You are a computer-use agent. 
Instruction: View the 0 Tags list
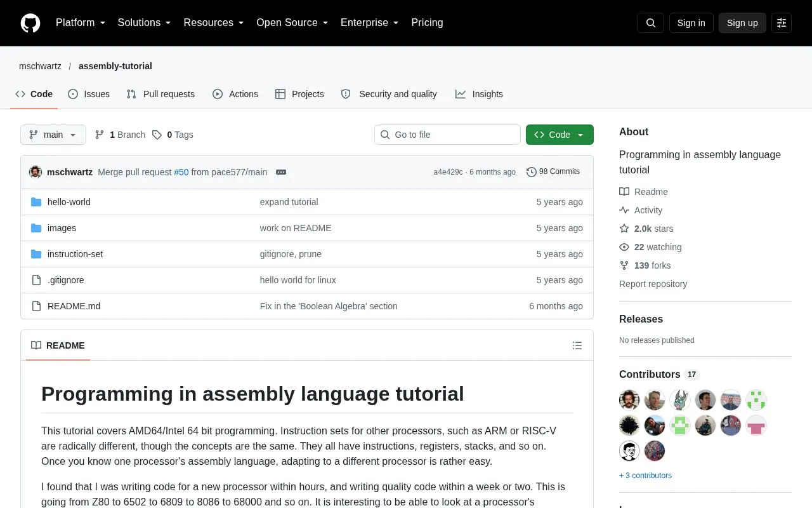[173, 135]
